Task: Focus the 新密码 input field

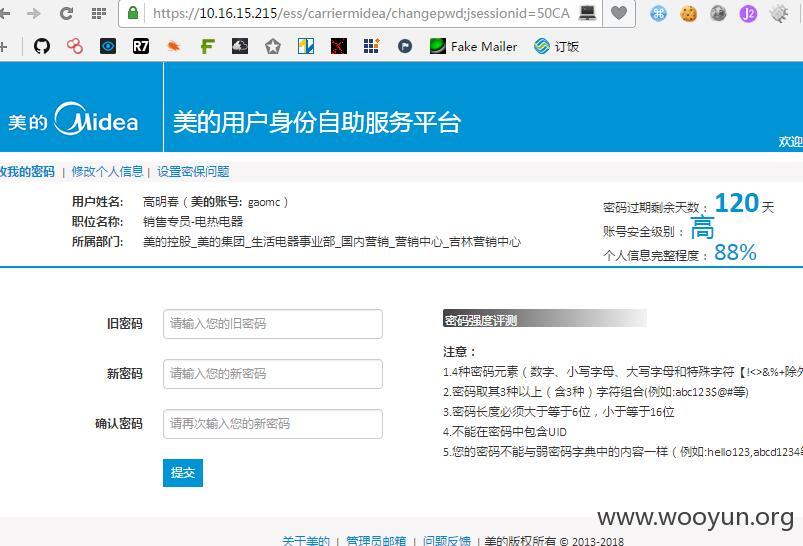Action: tap(273, 374)
